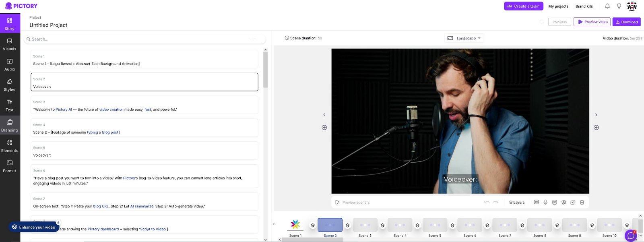
Task: Click the lightbulb tips icon
Action: (x=619, y=6)
